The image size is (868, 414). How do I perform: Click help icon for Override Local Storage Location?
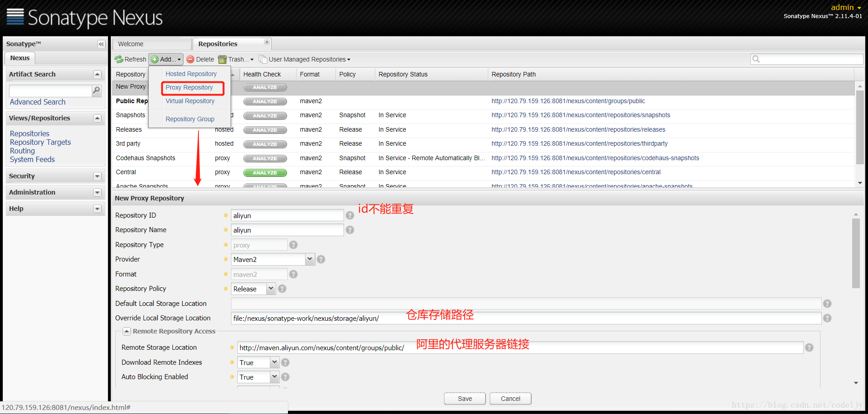pyautogui.click(x=827, y=318)
